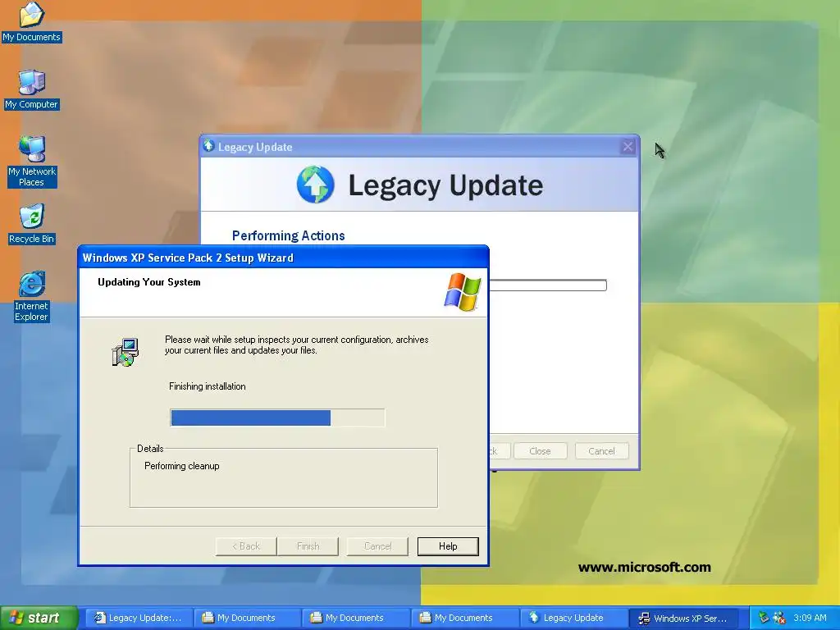This screenshot has height=630, width=840.
Task: Click the Finishing installation status text
Action: (208, 386)
